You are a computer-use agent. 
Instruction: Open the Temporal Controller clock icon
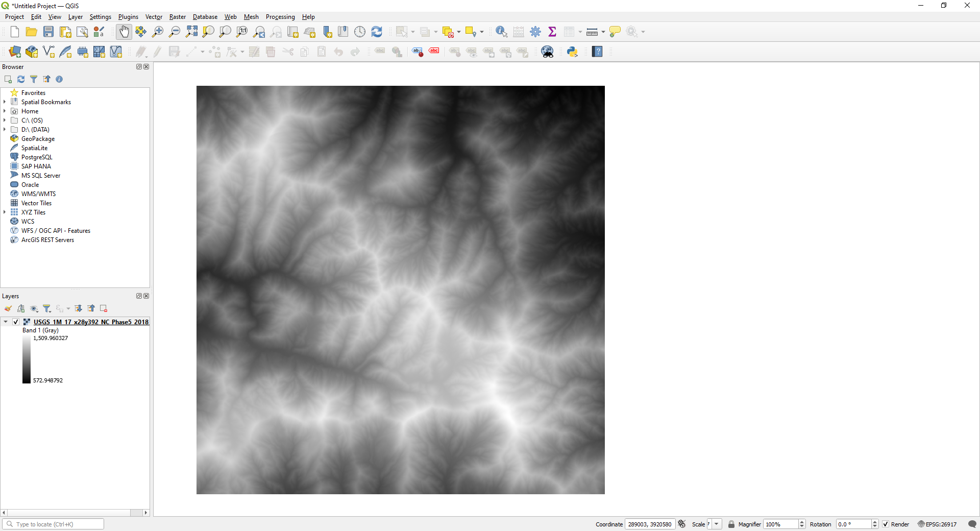(x=360, y=32)
